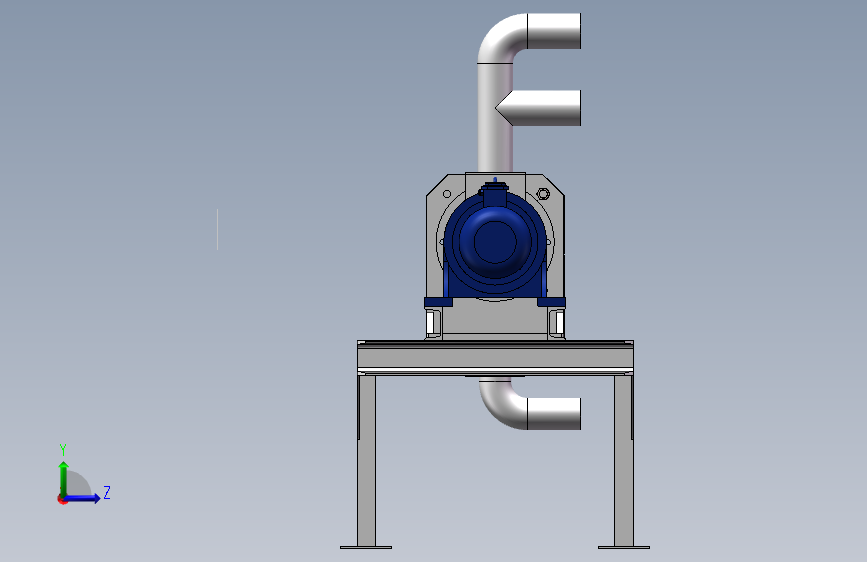
Task: Select the vertical pipe above the housing
Action: point(494,119)
